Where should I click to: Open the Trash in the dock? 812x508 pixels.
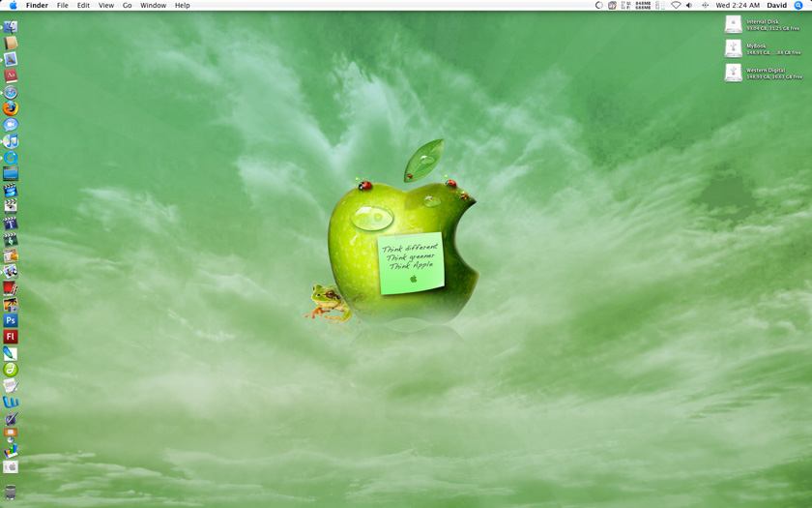[11, 492]
